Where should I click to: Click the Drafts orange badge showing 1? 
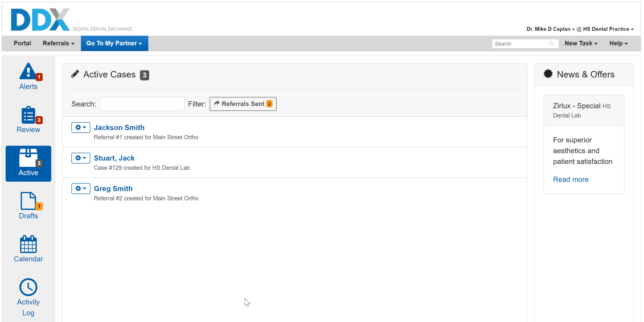point(39,206)
